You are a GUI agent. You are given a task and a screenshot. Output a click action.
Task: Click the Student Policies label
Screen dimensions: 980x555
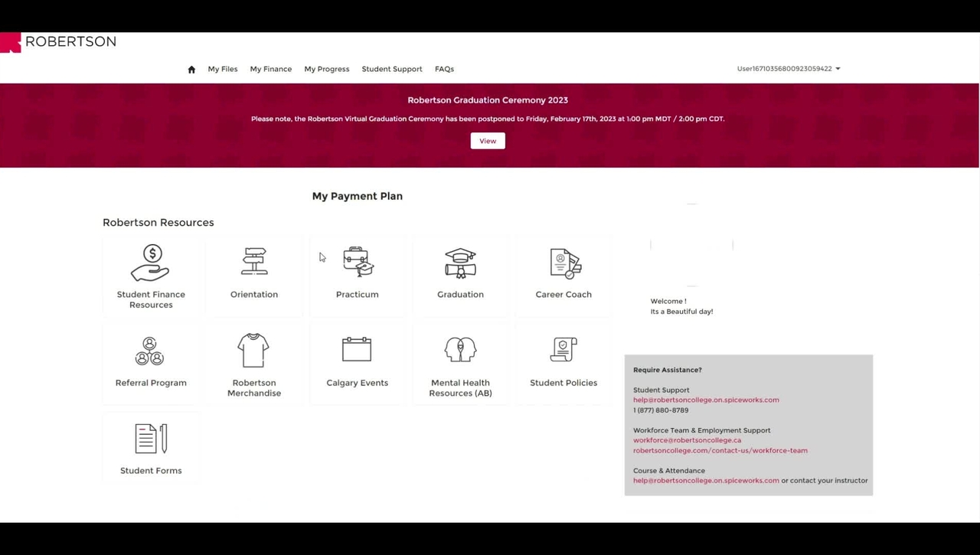point(563,383)
